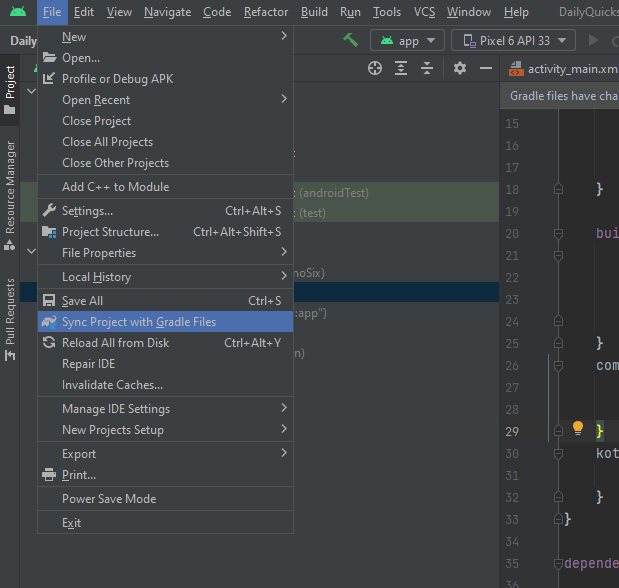Open the Project tool window sidebar tab
This screenshot has width=619, height=588.
coord(9,90)
